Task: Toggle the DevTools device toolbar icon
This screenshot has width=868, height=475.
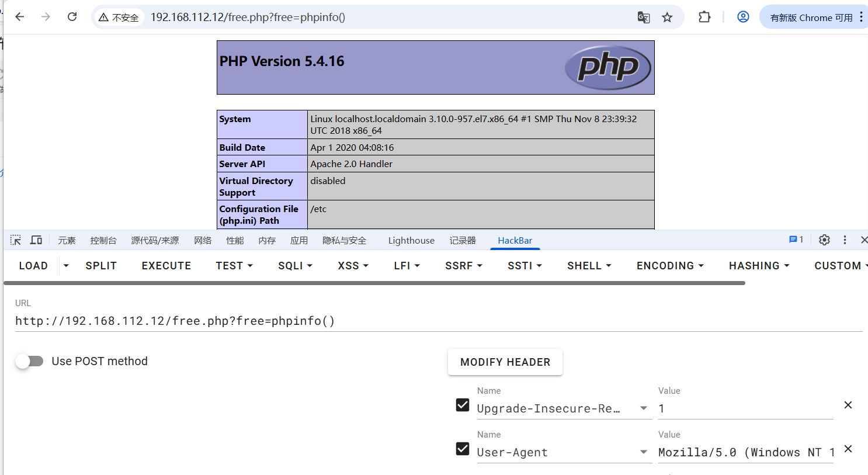Action: point(36,240)
